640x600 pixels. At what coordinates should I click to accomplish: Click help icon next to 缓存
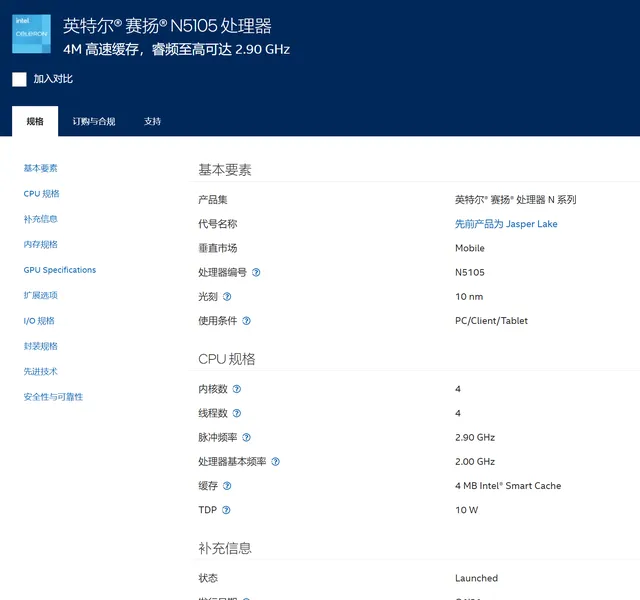pos(227,486)
